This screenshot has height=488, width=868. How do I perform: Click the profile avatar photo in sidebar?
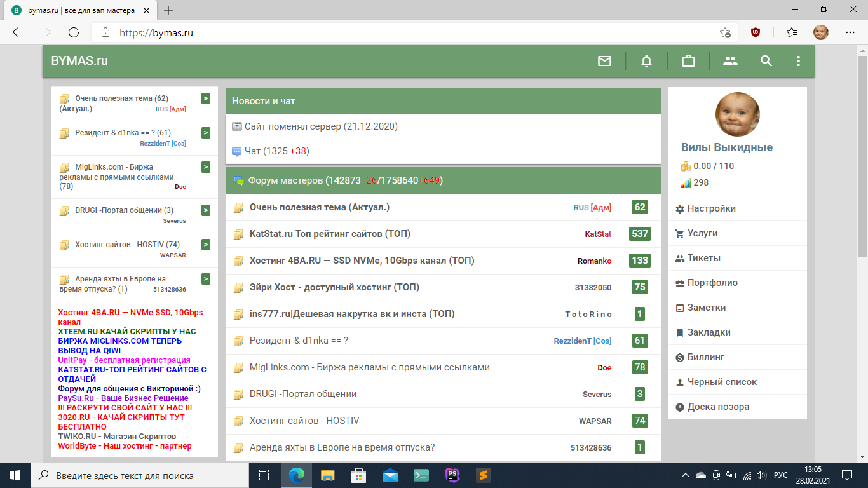(x=738, y=114)
